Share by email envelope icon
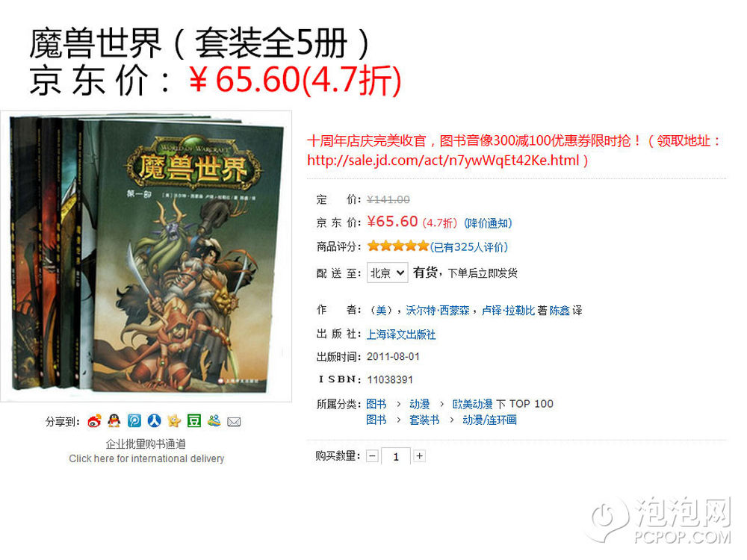The image size is (747, 560). (234, 422)
